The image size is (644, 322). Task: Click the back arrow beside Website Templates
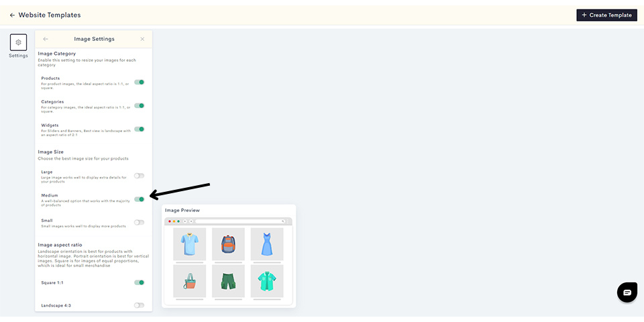point(12,15)
